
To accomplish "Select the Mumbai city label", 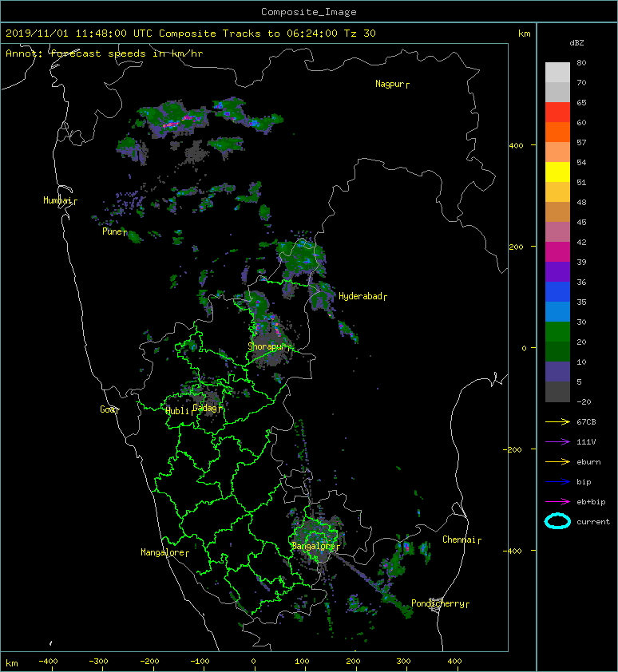I will [60, 200].
